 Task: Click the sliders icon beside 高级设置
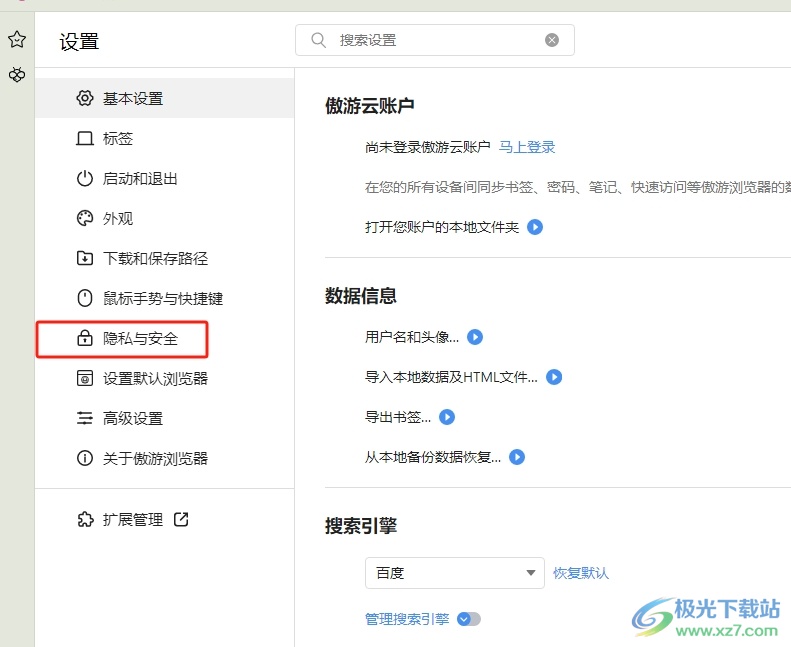85,418
